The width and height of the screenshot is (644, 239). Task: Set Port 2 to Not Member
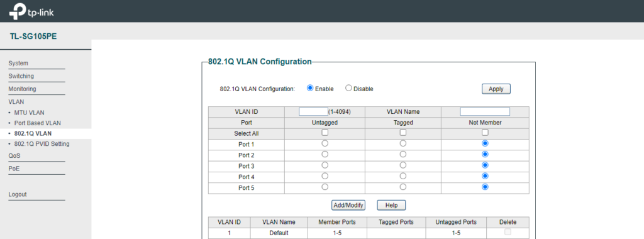[x=485, y=154]
